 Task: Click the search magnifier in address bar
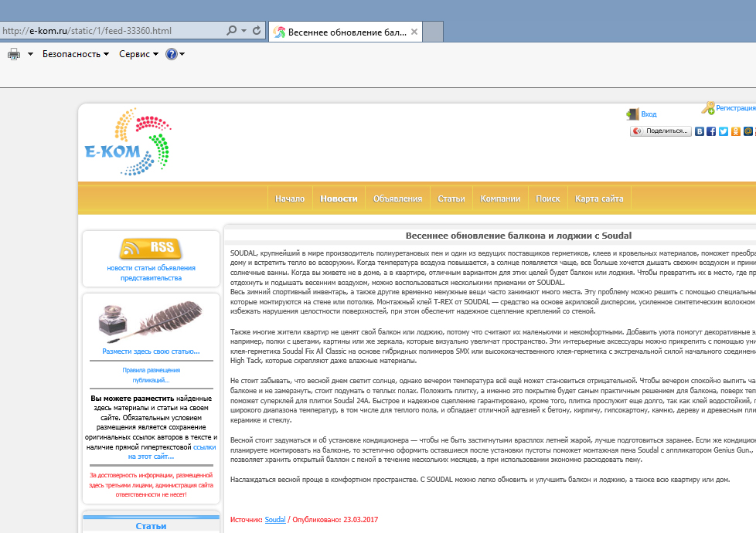click(x=231, y=30)
